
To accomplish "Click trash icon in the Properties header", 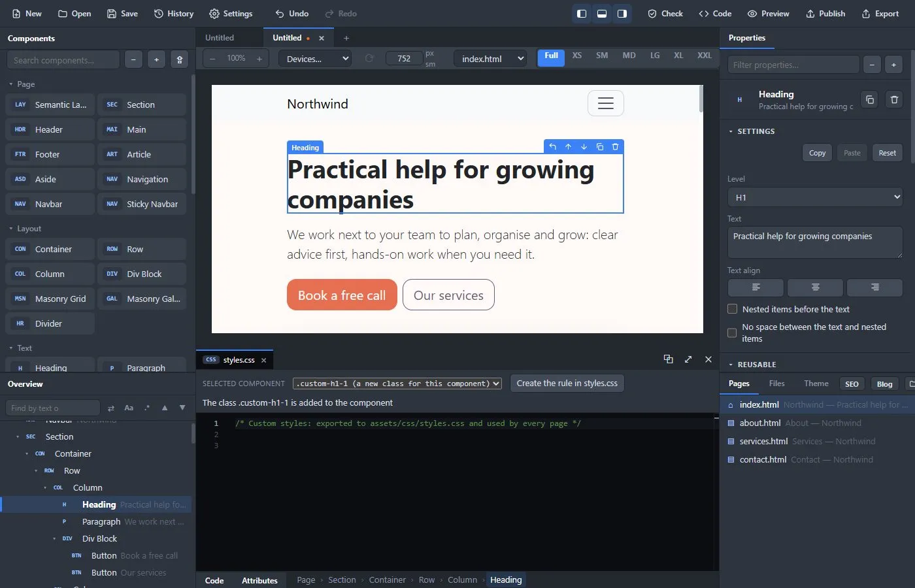I will 894,100.
